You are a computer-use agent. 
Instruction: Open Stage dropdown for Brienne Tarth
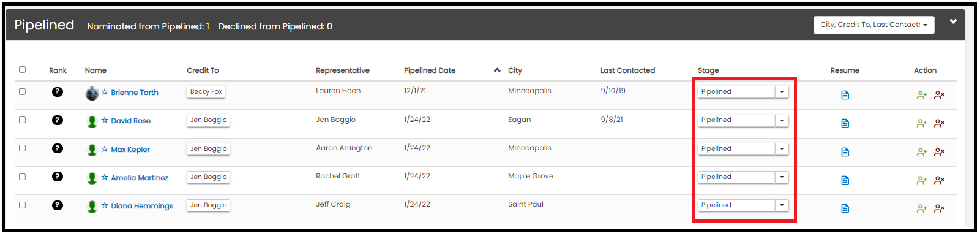point(743,92)
